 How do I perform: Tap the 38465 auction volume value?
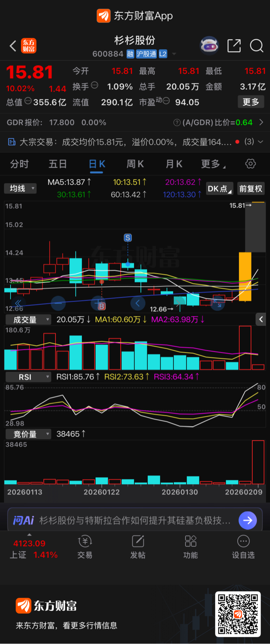click(71, 434)
